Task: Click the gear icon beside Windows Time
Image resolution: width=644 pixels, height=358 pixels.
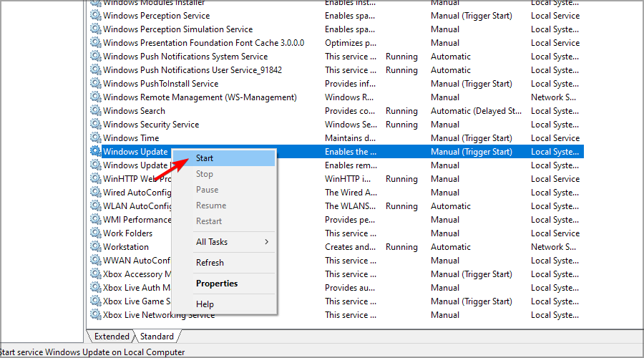Action: pos(96,137)
